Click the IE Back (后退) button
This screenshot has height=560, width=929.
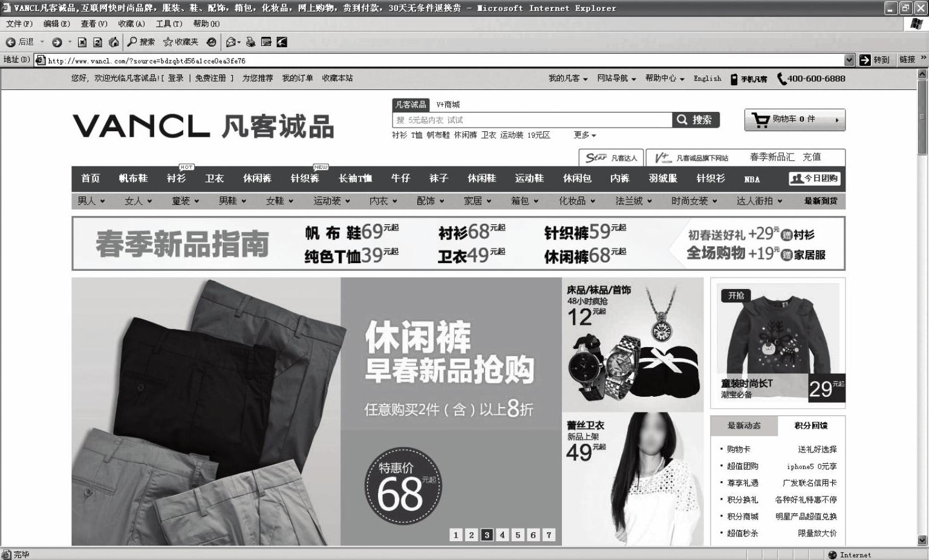coord(19,42)
